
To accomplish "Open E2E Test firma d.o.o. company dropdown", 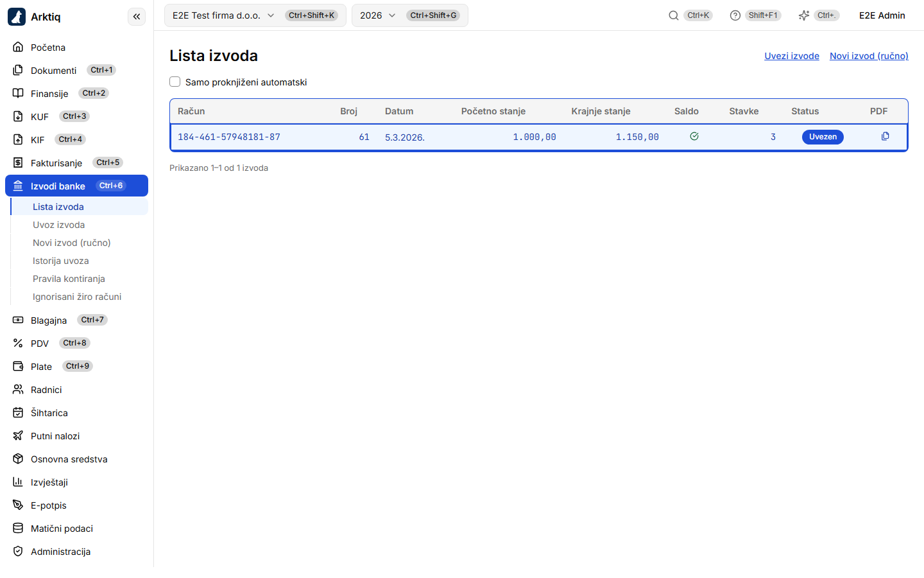I will (x=255, y=15).
